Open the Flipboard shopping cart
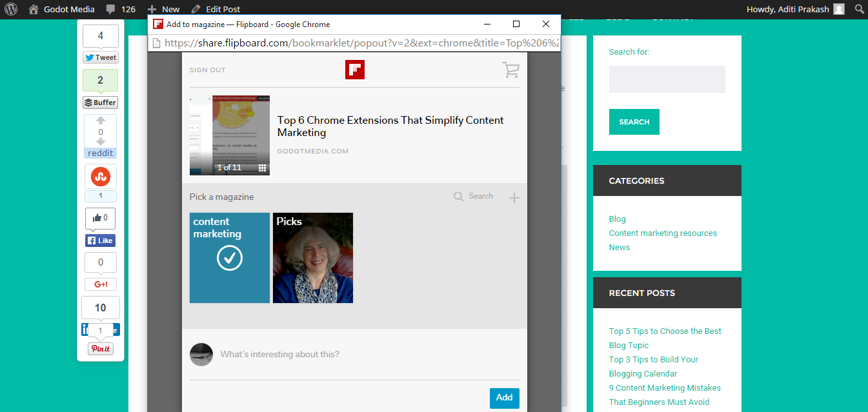 [510, 70]
